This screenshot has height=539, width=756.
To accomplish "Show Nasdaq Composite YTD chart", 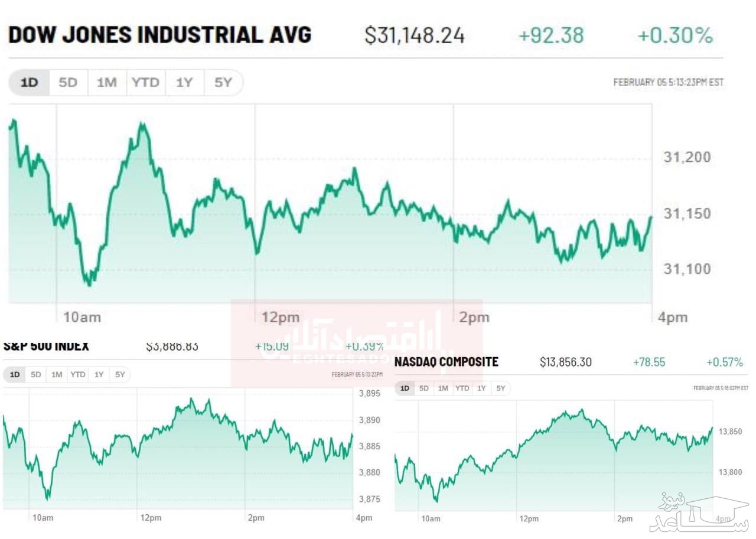I will (x=462, y=388).
